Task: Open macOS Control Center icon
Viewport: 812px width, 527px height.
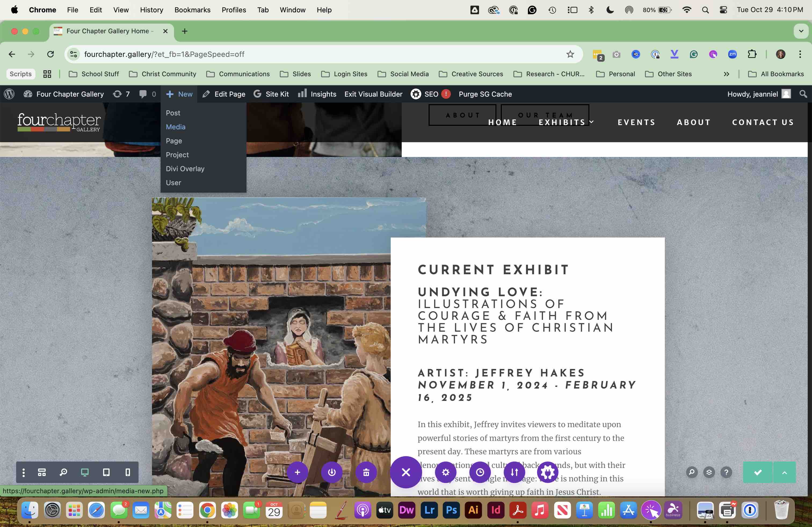Action: point(723,10)
